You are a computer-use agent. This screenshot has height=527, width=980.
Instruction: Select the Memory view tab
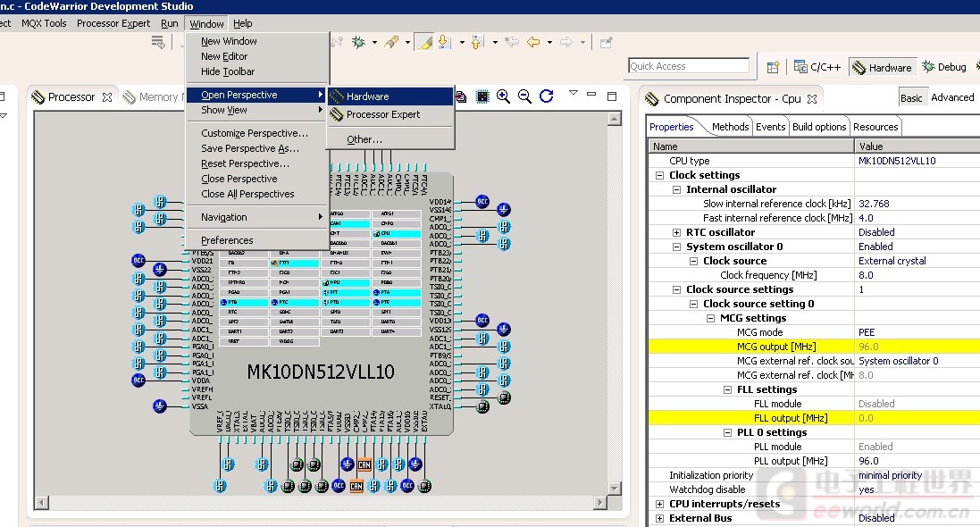click(x=153, y=97)
